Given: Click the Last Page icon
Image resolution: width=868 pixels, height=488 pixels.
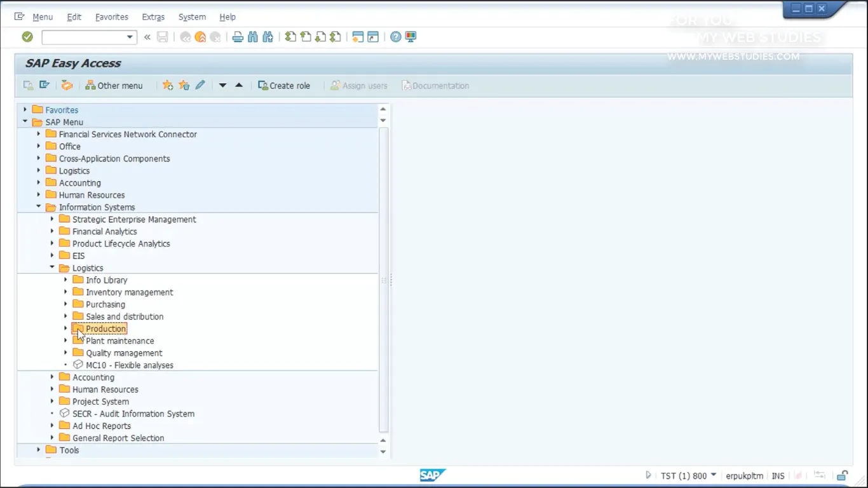Looking at the screenshot, I should [336, 37].
